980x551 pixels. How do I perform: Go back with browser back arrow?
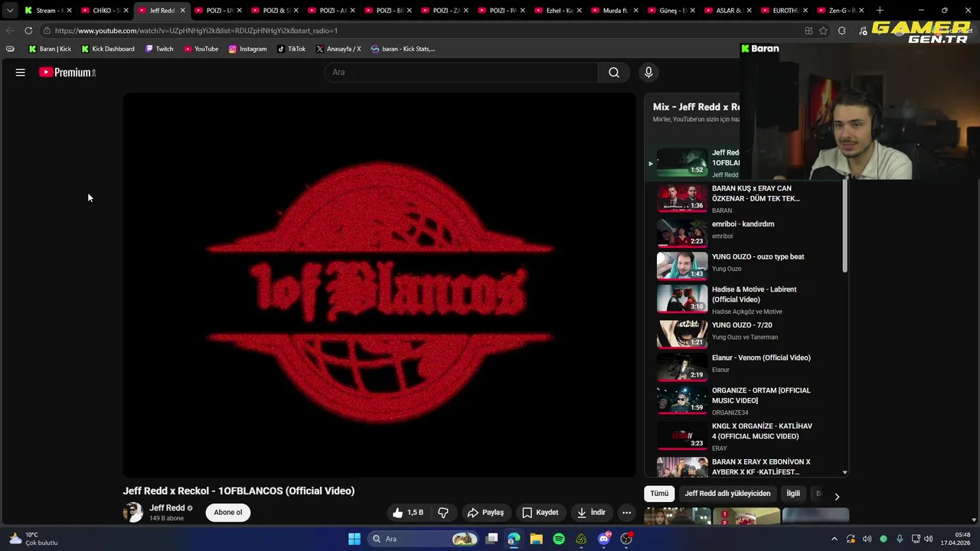(10, 31)
